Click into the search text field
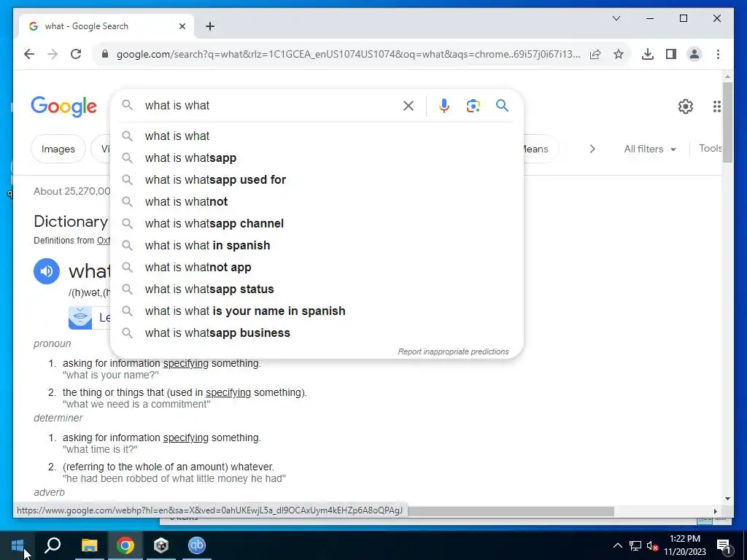This screenshot has height=560, width=747. pyautogui.click(x=269, y=105)
